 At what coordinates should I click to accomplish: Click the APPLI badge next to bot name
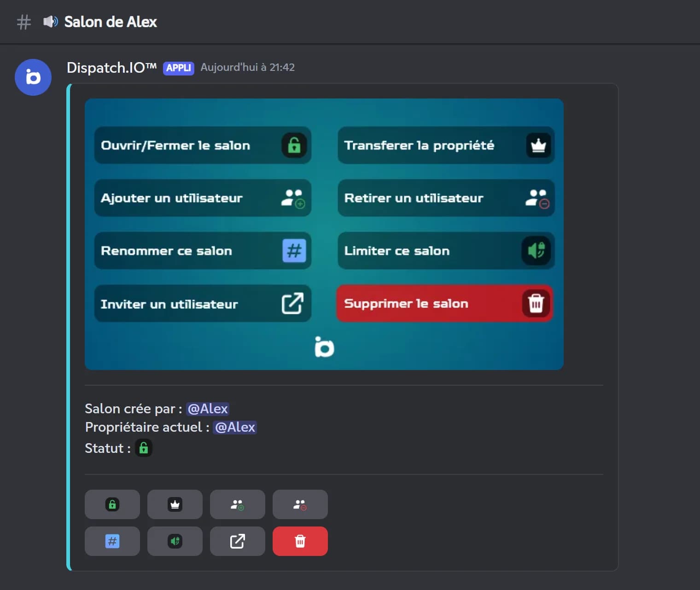point(179,68)
